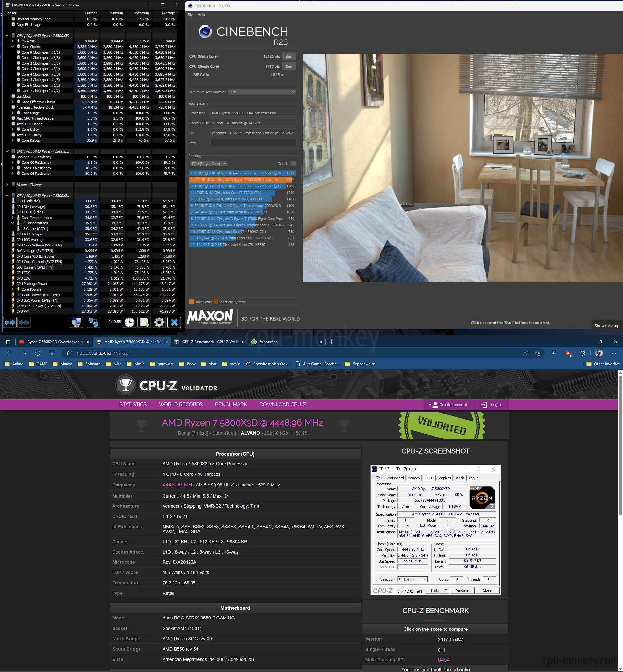Click CPU-Z Validator trophy logo
623x672 pixels.
click(x=125, y=385)
